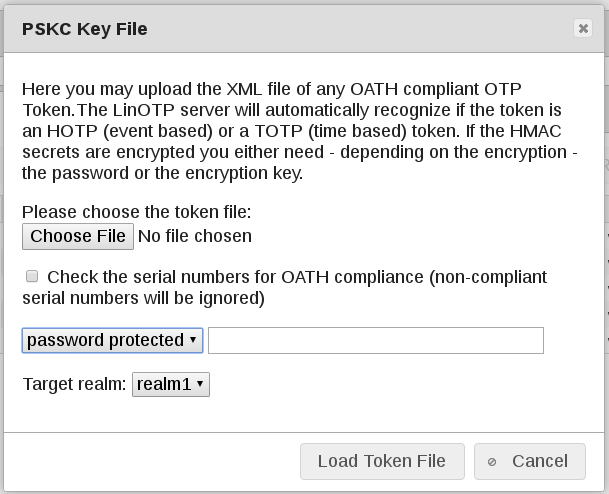This screenshot has width=609, height=494.
Task: Cancel the token file upload
Action: (x=529, y=461)
